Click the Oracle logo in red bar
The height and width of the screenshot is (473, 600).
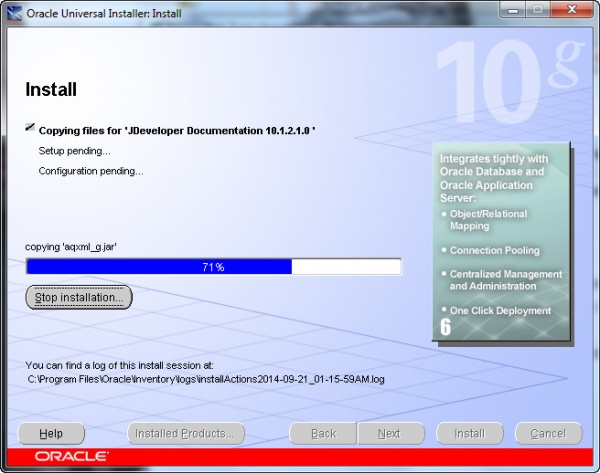[x=72, y=456]
